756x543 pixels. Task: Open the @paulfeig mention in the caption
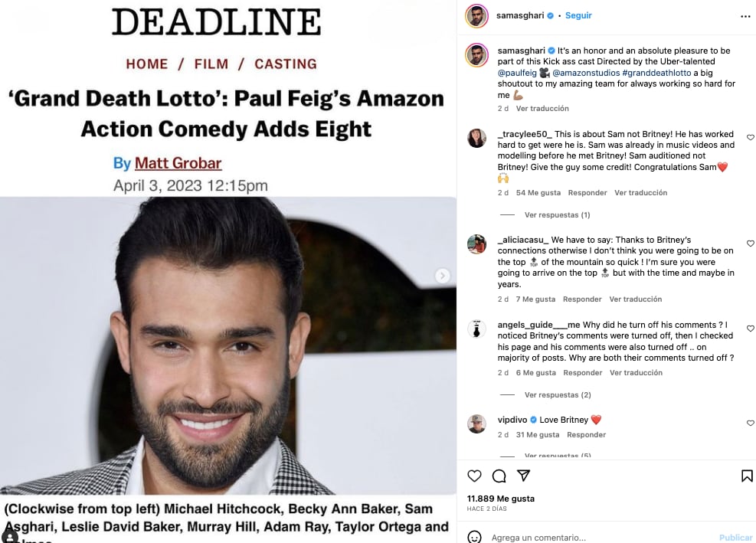click(518, 72)
